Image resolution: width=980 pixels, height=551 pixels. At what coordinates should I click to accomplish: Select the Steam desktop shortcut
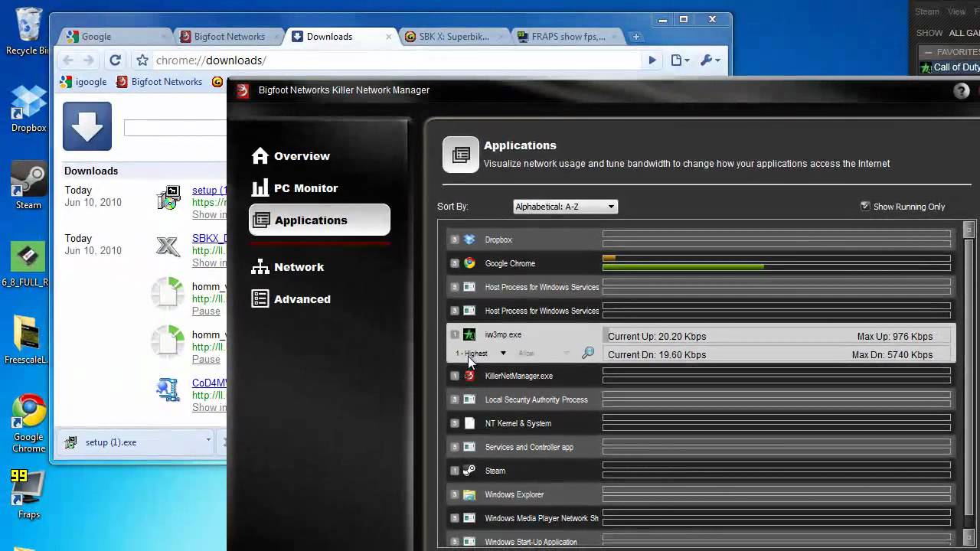point(28,185)
